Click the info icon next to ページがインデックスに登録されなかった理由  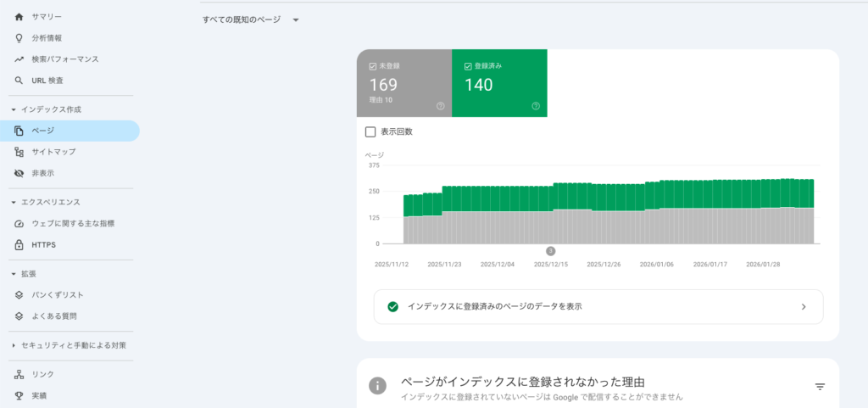point(377,386)
